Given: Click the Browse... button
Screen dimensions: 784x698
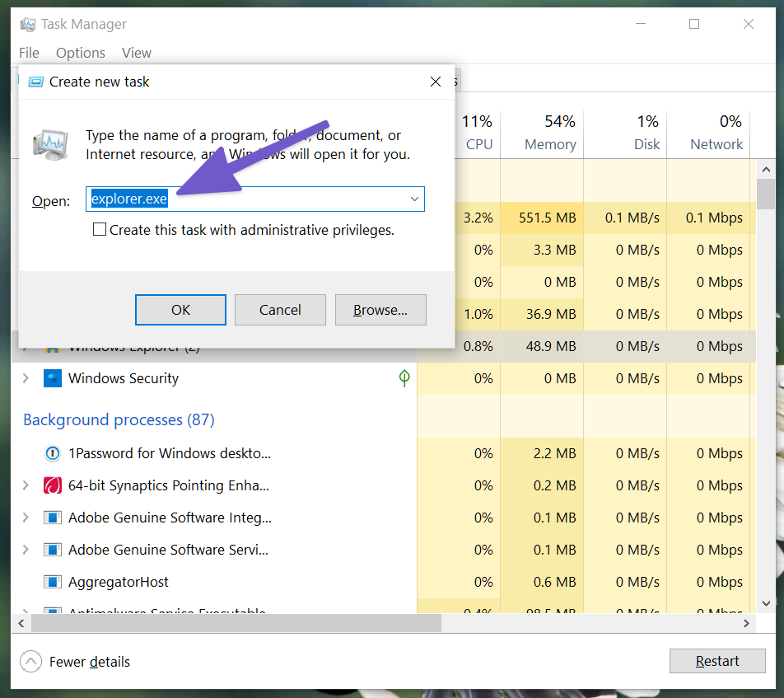Looking at the screenshot, I should [380, 310].
